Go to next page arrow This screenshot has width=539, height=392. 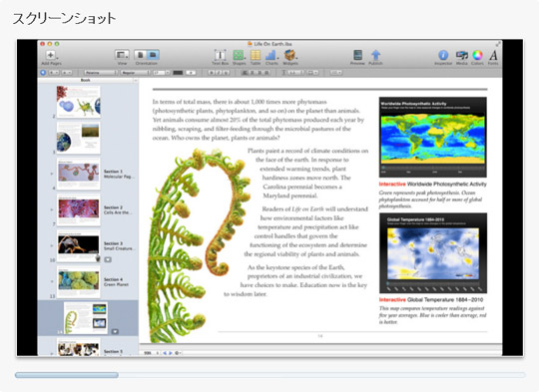coord(170,353)
